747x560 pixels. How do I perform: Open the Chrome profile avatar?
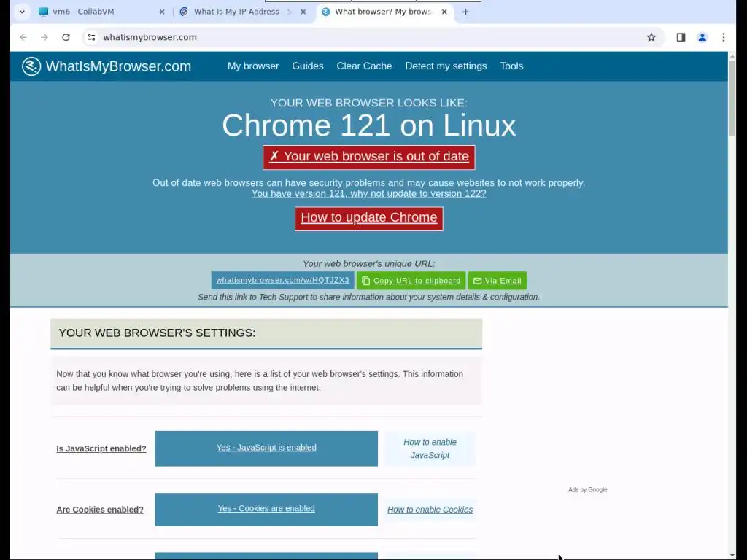[703, 37]
